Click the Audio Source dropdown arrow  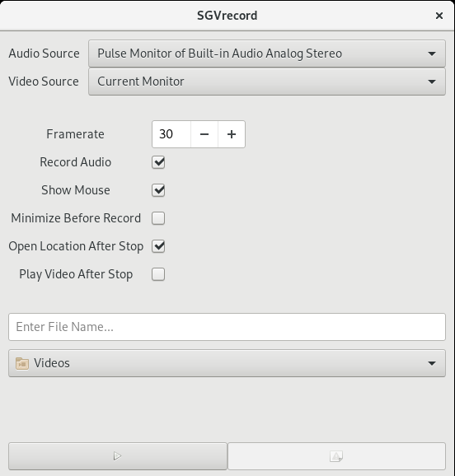coord(432,54)
